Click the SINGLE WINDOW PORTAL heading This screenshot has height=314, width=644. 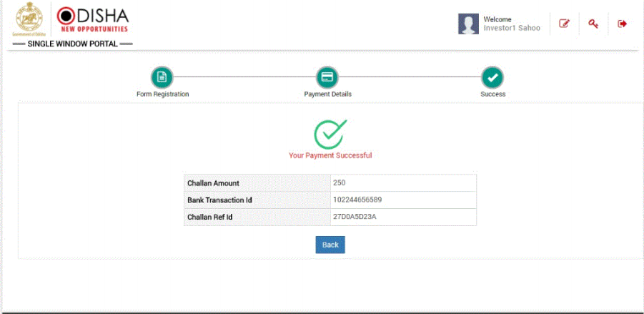(73, 44)
